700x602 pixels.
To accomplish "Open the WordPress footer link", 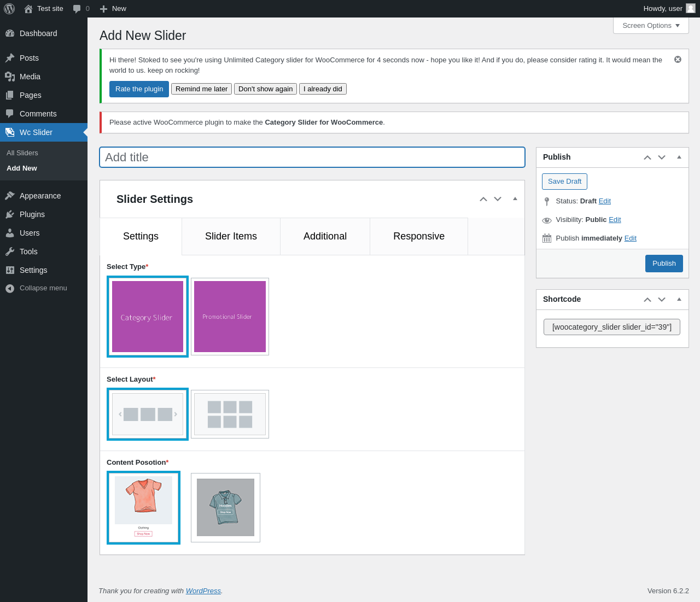I will (203, 591).
